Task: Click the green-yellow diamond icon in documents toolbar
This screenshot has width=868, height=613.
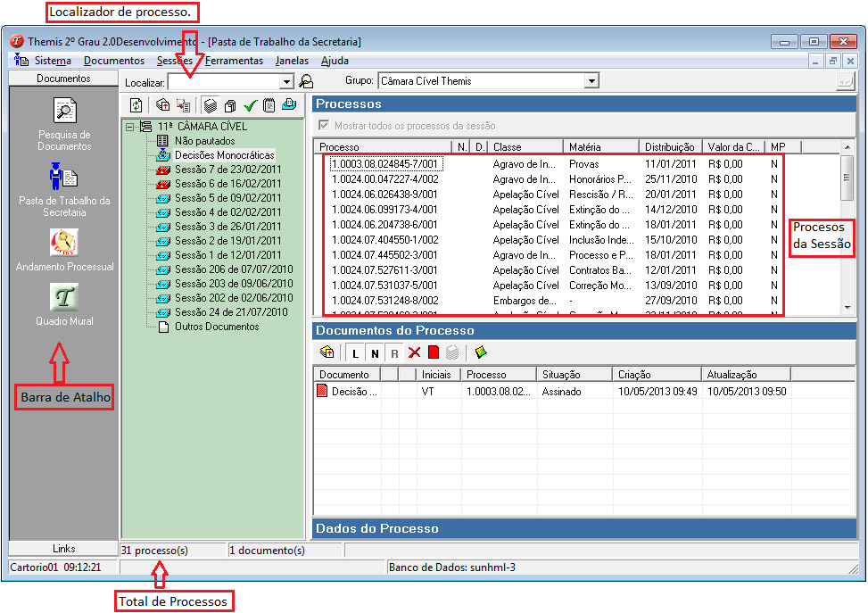Action: coord(481,352)
